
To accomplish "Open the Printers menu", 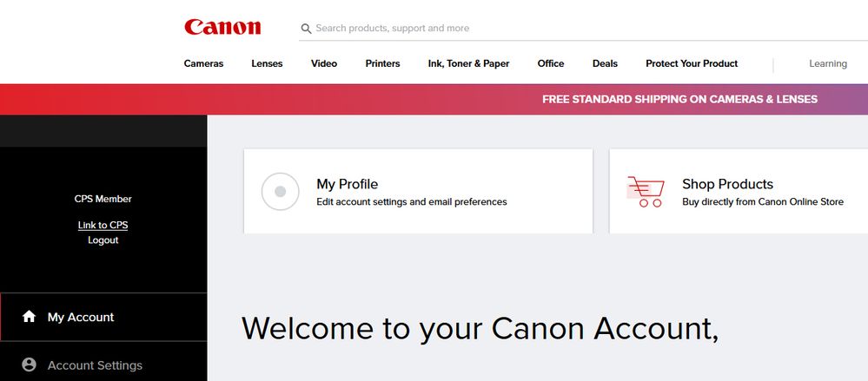I will [382, 63].
